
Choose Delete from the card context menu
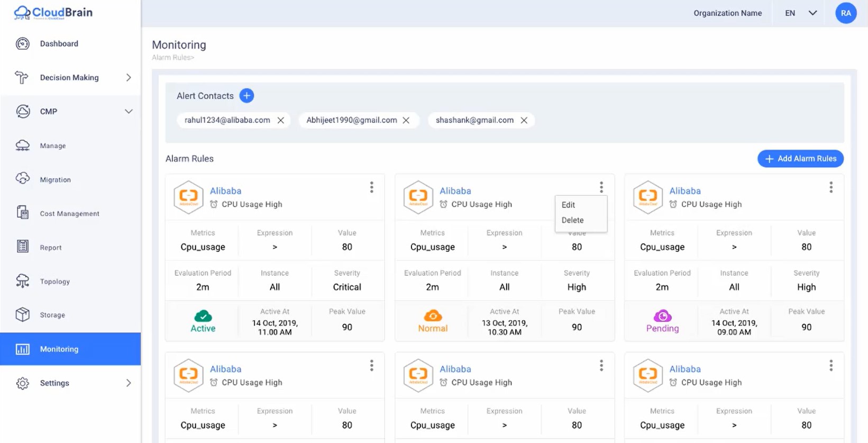click(x=573, y=220)
